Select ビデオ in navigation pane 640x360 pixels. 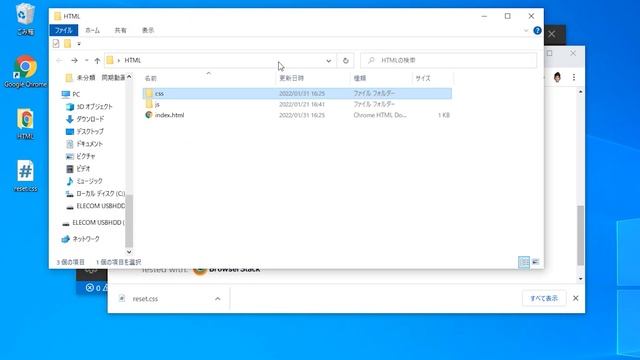pyautogui.click(x=78, y=169)
